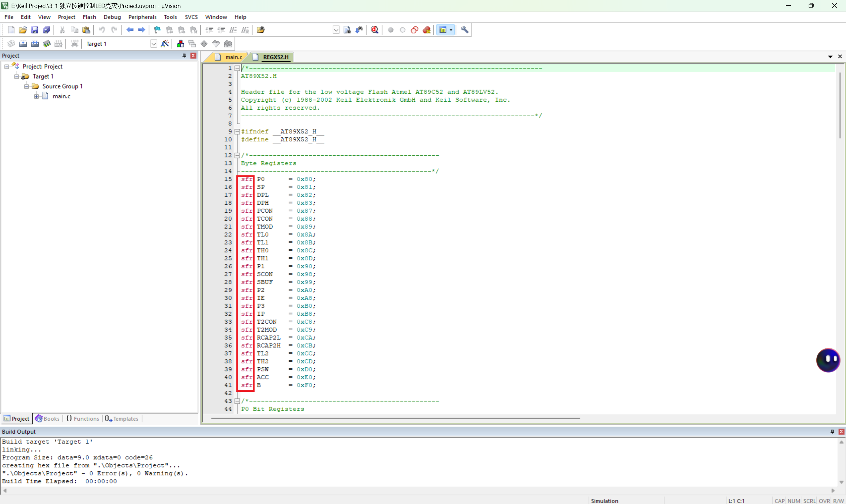
Task: Open the Templates panel tab
Action: click(x=122, y=418)
